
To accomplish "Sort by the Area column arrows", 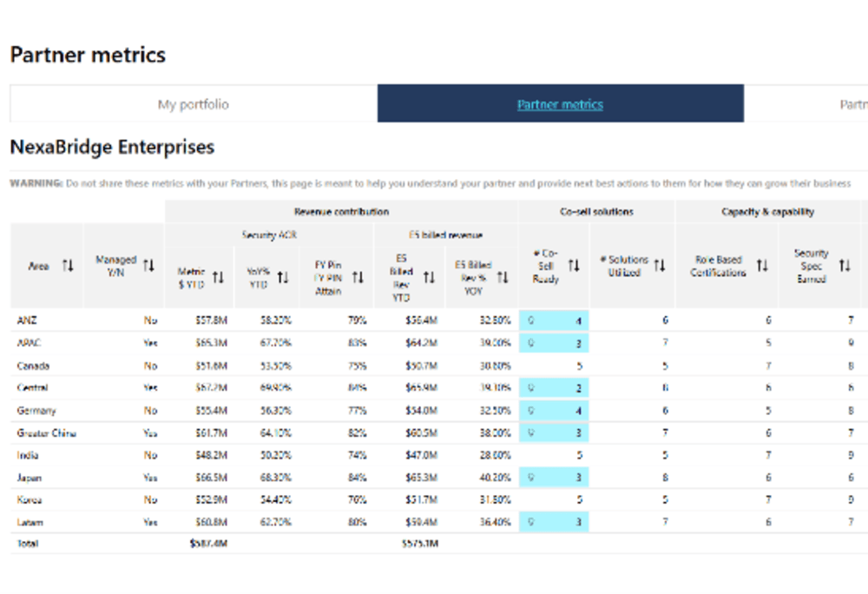I will pos(68,266).
